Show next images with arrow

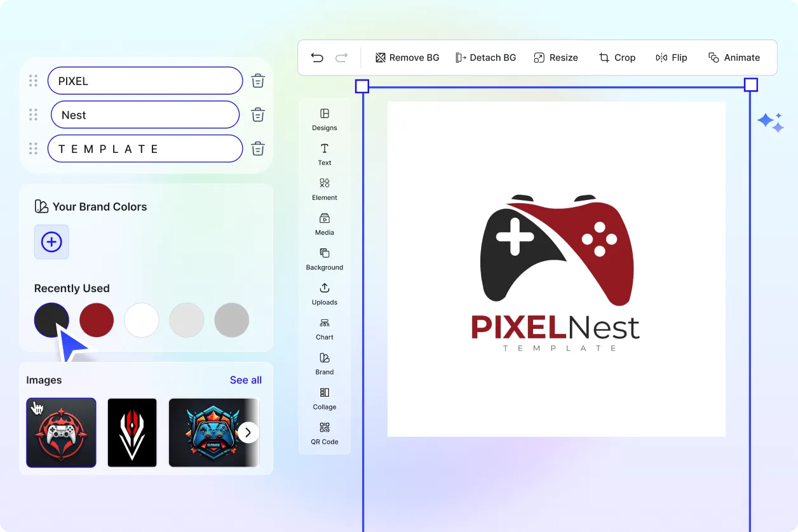coord(248,433)
